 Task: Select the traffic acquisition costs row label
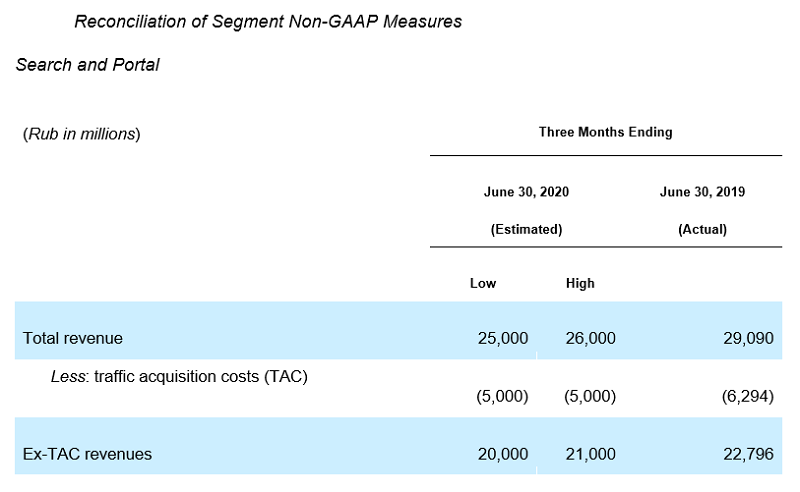click(x=179, y=377)
